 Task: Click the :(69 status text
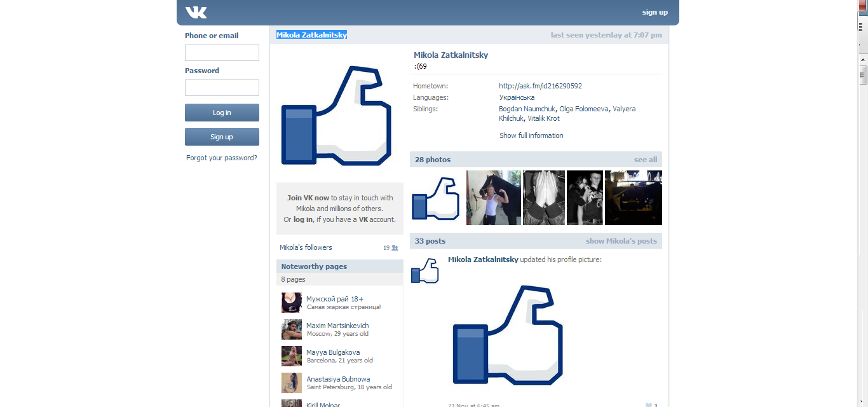420,66
